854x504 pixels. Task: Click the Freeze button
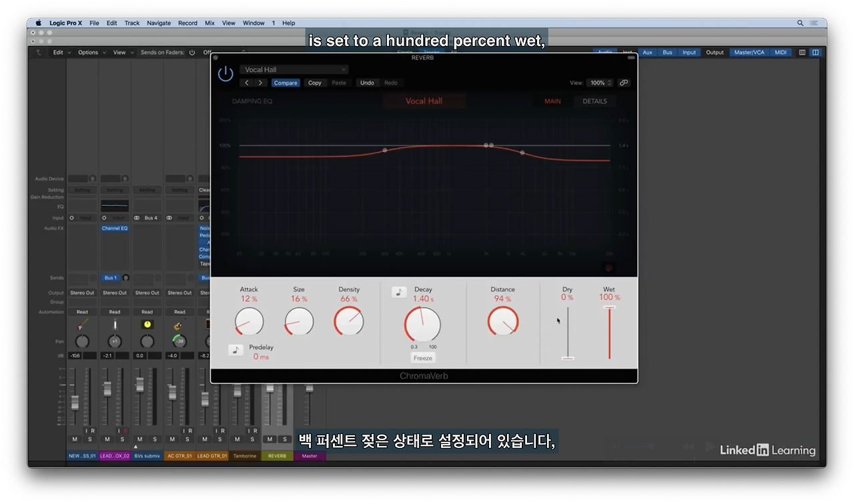(x=423, y=358)
